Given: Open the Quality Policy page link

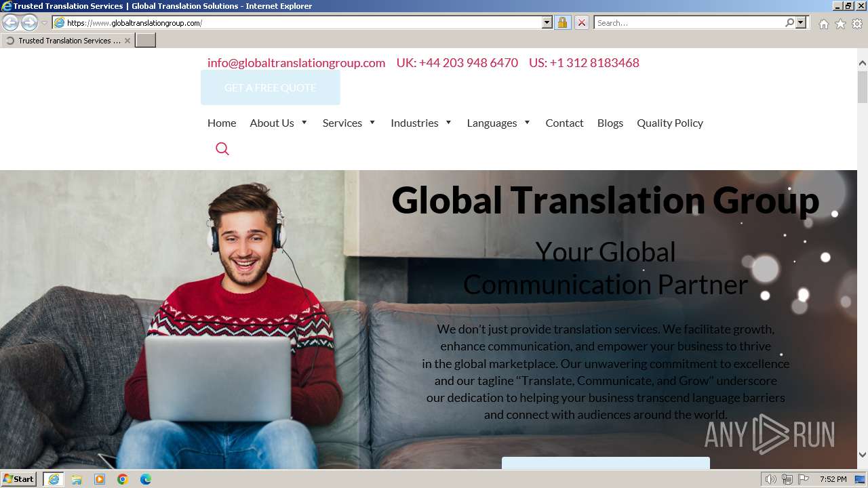Looking at the screenshot, I should [670, 123].
